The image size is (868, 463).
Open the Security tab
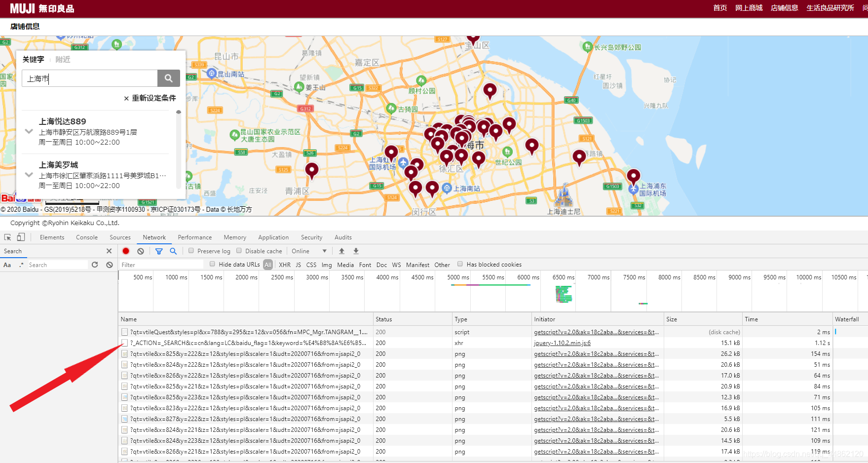pos(312,237)
